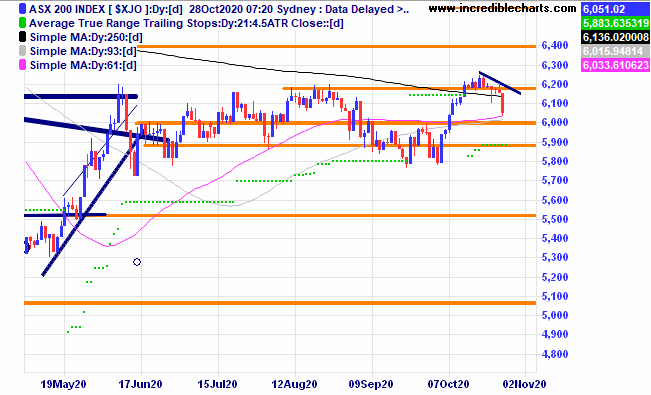Click the 02Nov20 date label on the axis
Screen dimensions: 651x395
[x=524, y=384]
